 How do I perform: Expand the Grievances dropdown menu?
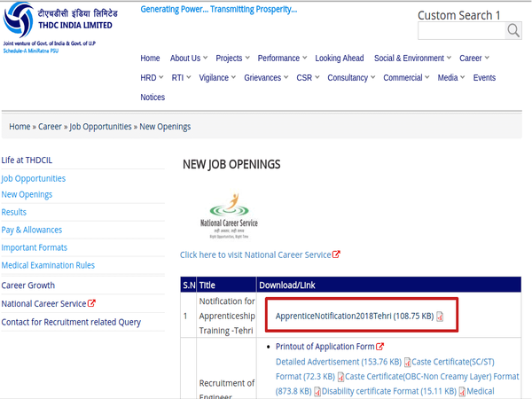266,78
